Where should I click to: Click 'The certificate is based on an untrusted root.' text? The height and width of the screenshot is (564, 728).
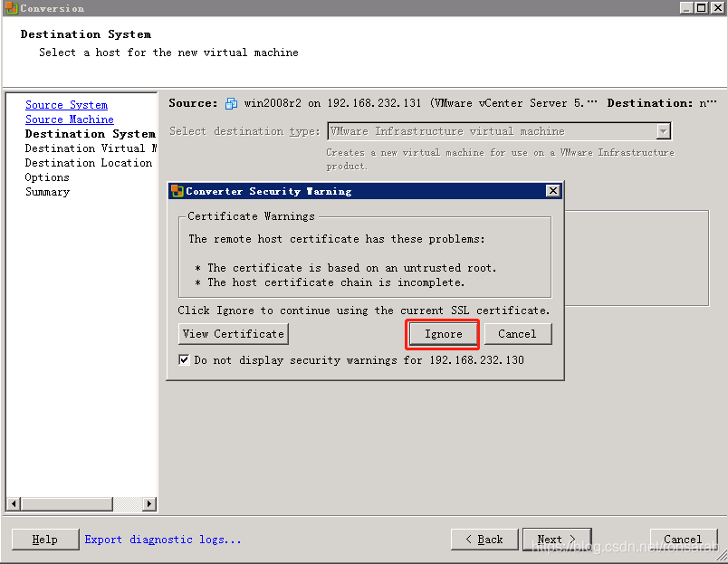coord(352,268)
